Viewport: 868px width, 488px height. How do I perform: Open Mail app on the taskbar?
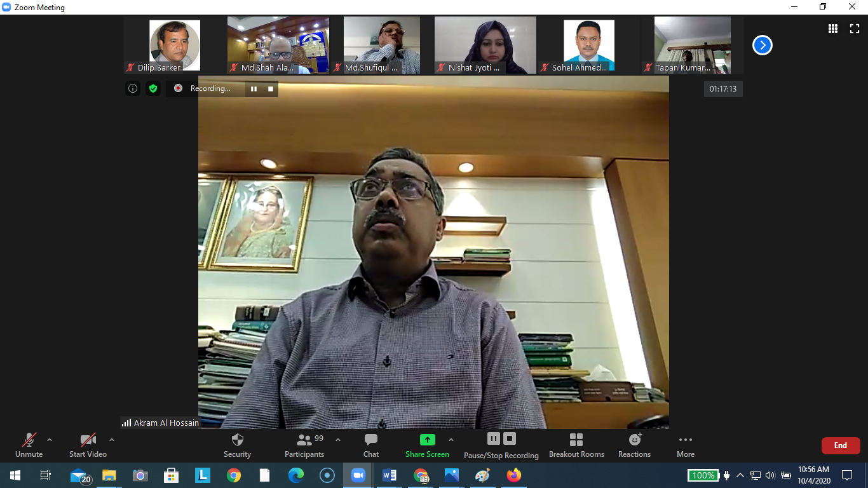click(80, 475)
